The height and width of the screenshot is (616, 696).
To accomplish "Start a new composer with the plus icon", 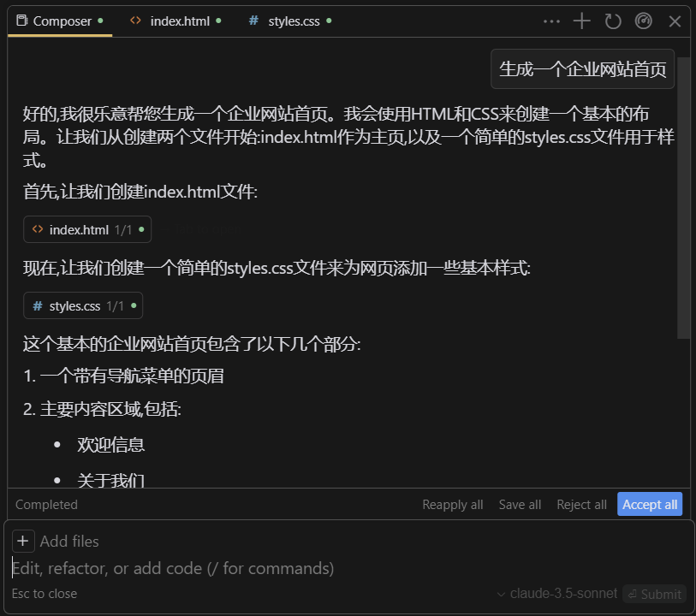I will (581, 21).
